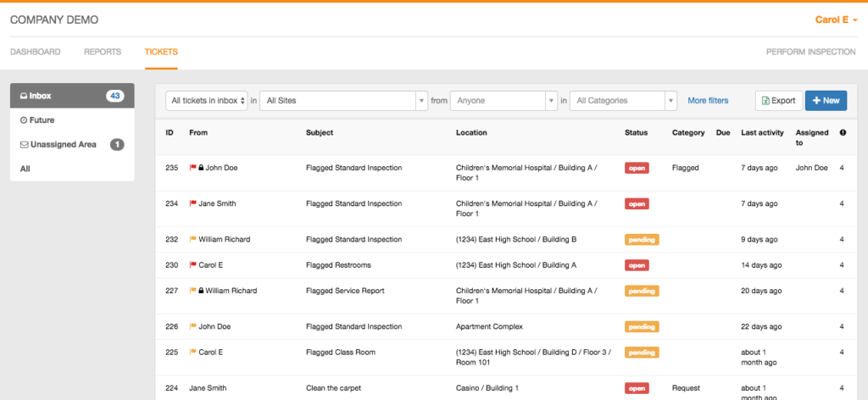The image size is (868, 400).
Task: Switch to the Dashboard tab
Action: 36,52
